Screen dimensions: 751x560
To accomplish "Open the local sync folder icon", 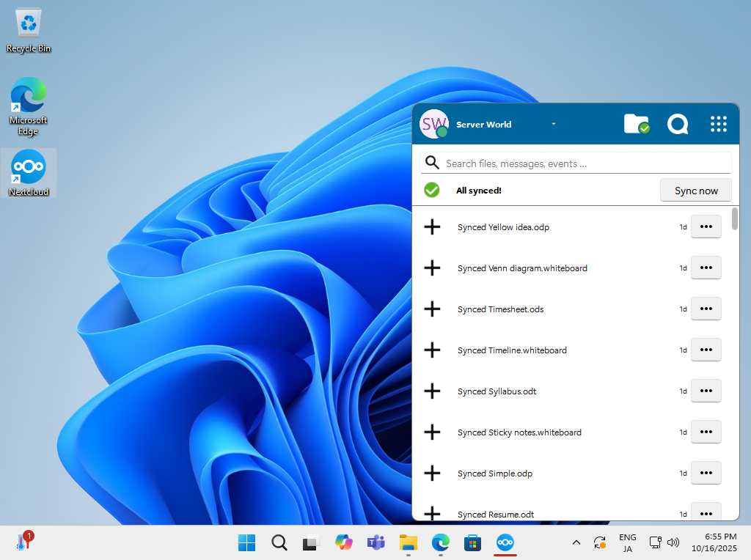I will pyautogui.click(x=636, y=124).
